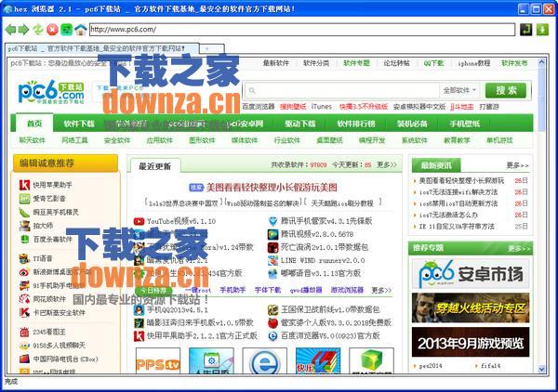Screen dimensions: 558x392
Task: Open the pc6 安卓市场 banner
Action: point(471,274)
